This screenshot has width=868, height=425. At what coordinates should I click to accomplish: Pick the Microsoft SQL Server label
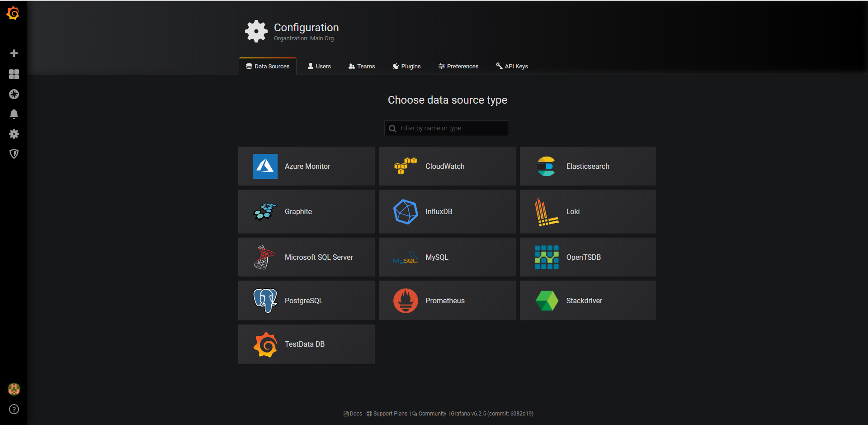pos(319,258)
